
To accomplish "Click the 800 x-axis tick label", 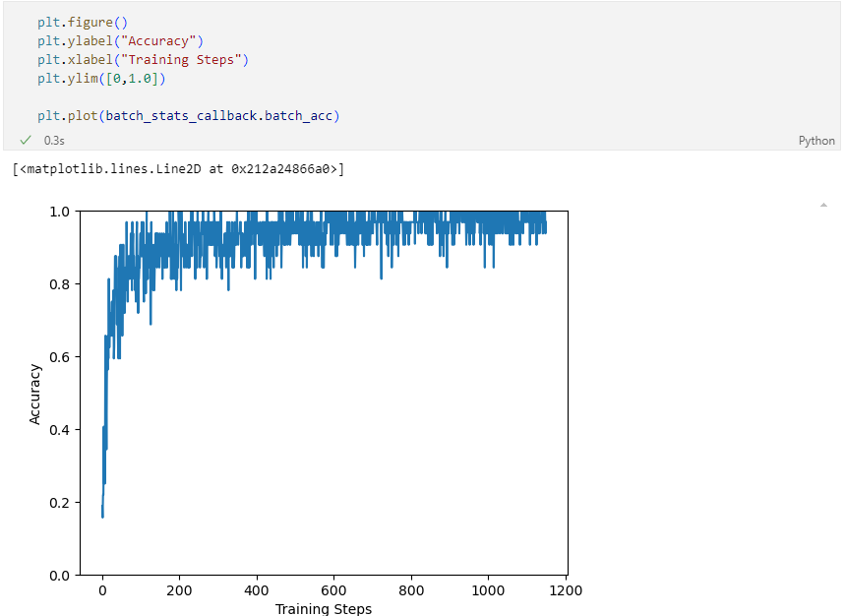I will click(x=411, y=590).
